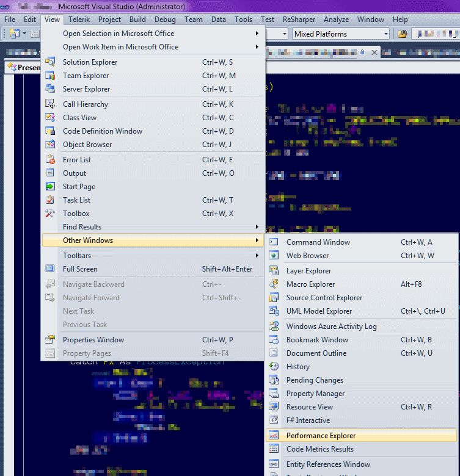Click the Team Explorer menu icon

click(50, 75)
